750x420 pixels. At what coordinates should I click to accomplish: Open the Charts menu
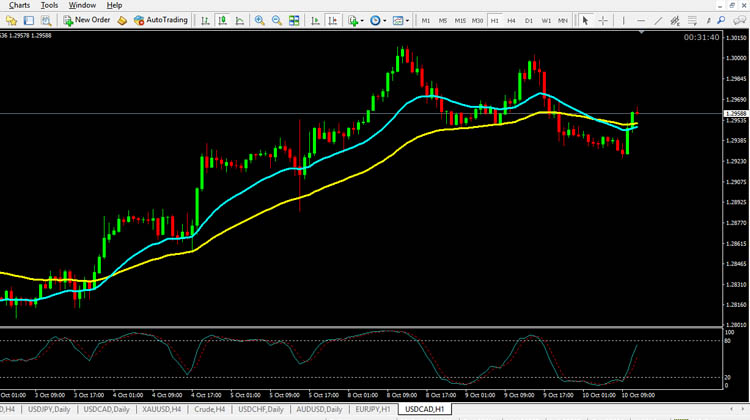pos(19,5)
